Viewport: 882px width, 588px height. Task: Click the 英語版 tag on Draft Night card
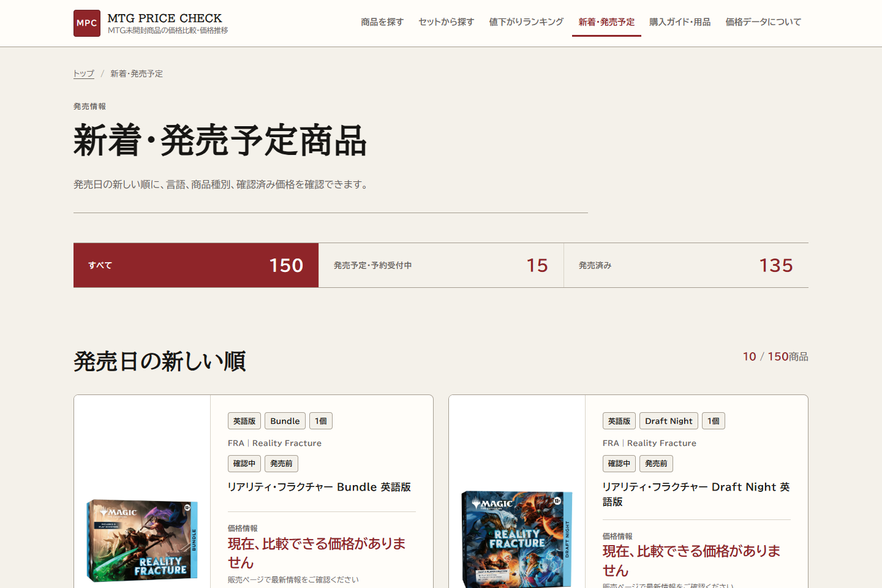(x=619, y=421)
